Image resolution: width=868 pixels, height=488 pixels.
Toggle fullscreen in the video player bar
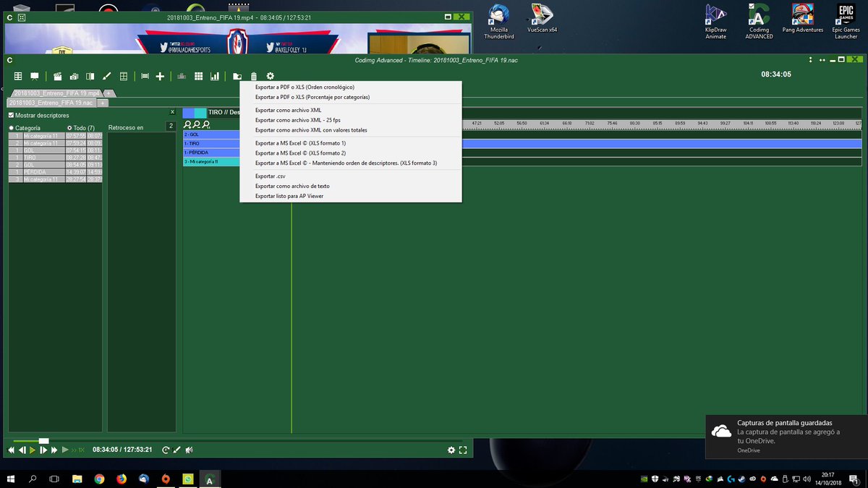(463, 450)
